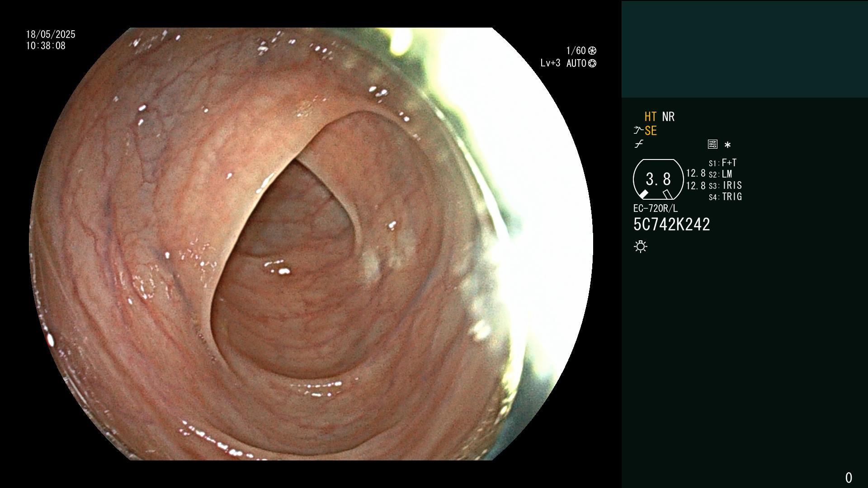Click the time stamp 10:38:08
The image size is (868, 488).
[x=46, y=46]
